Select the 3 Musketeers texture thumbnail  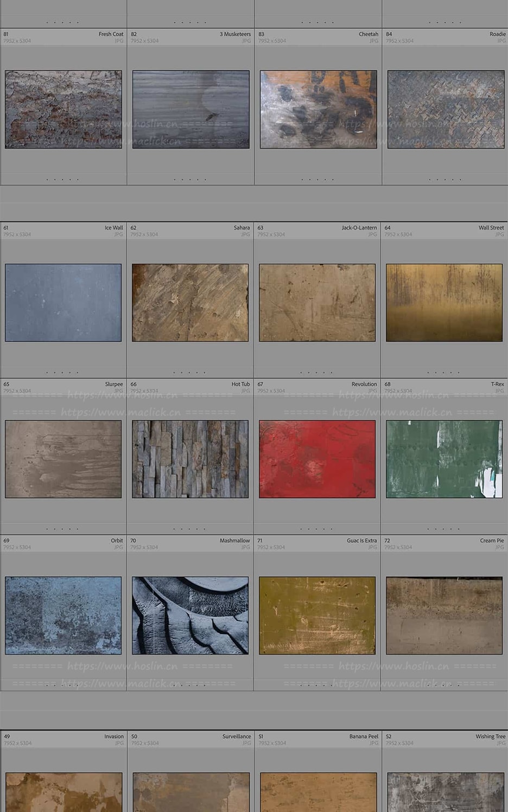click(x=191, y=109)
